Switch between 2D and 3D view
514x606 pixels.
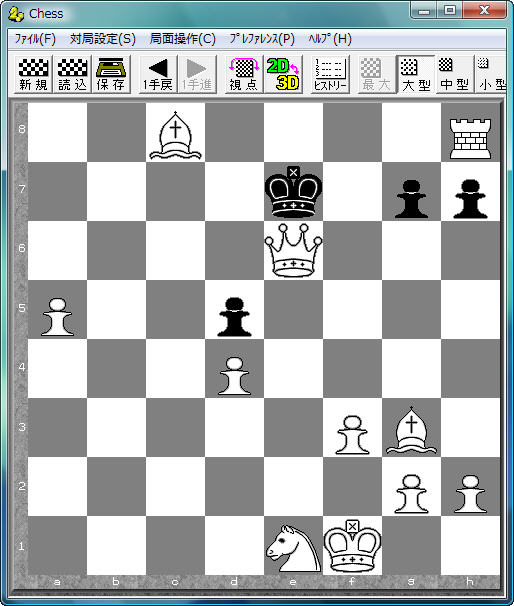click(283, 74)
